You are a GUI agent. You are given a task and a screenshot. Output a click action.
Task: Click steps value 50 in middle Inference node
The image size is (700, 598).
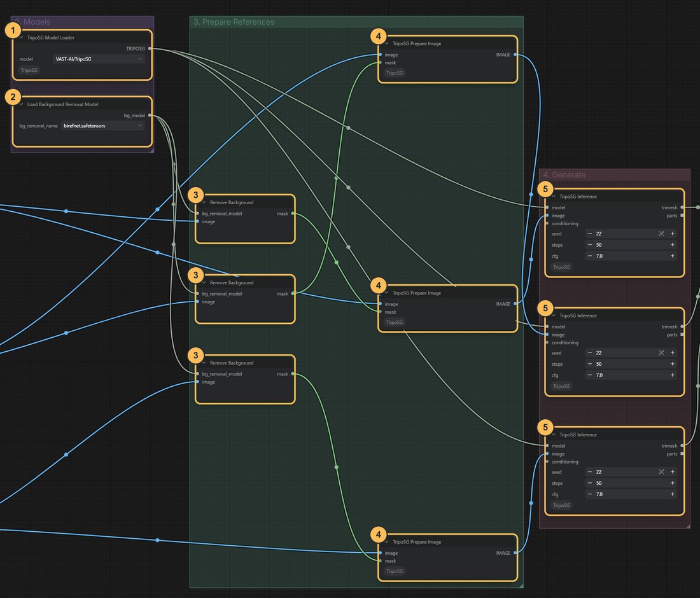coord(599,364)
